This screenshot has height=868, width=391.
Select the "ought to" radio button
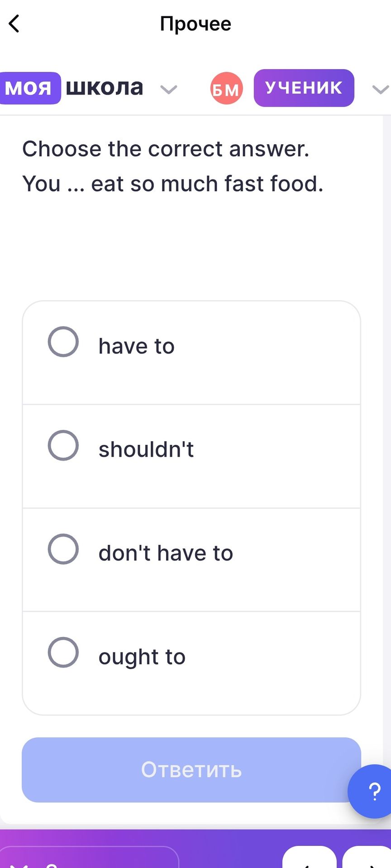coord(63,652)
